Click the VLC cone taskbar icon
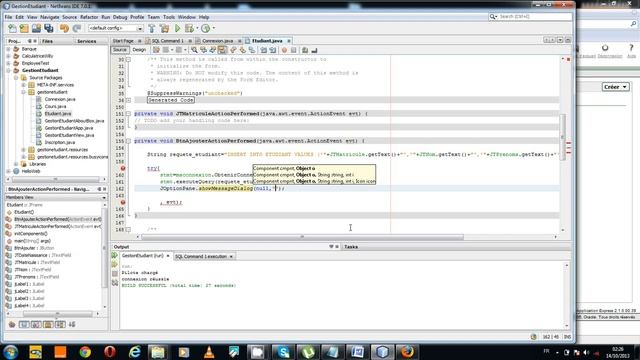Screen dimensions: 640x360 tap(209, 351)
